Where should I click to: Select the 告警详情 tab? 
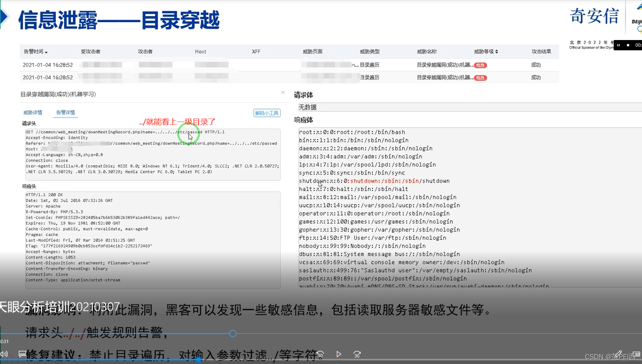pyautogui.click(x=65, y=112)
